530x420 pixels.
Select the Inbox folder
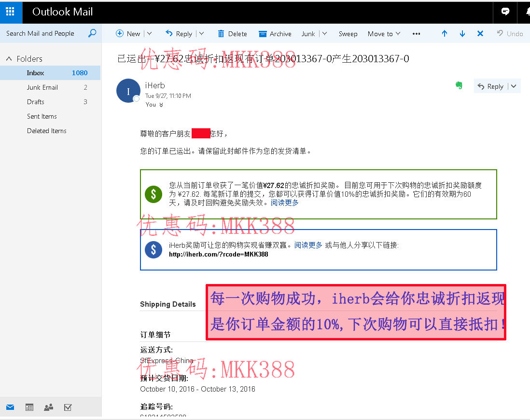(x=50, y=73)
